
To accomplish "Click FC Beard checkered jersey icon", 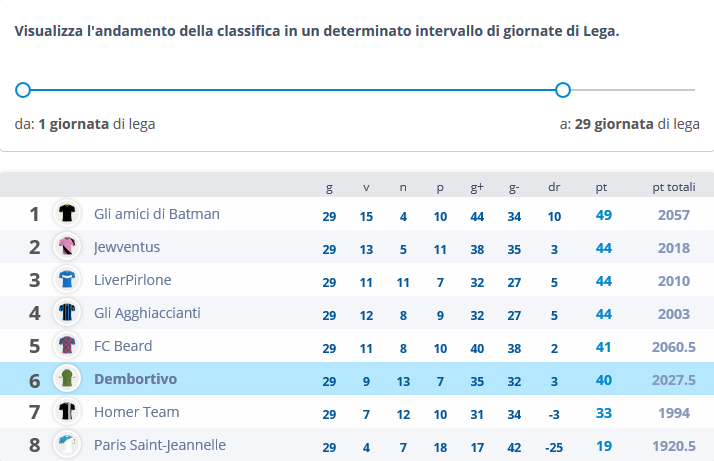I will point(67,345).
